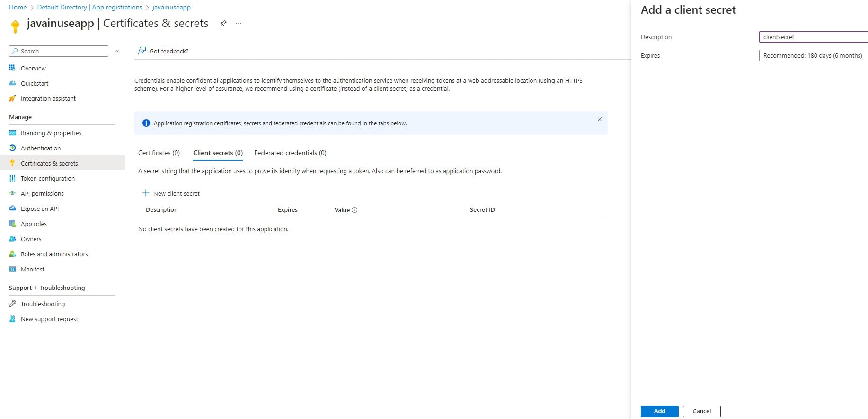
Task: Click the javainuseapp breadcrumb link
Action: [171, 7]
